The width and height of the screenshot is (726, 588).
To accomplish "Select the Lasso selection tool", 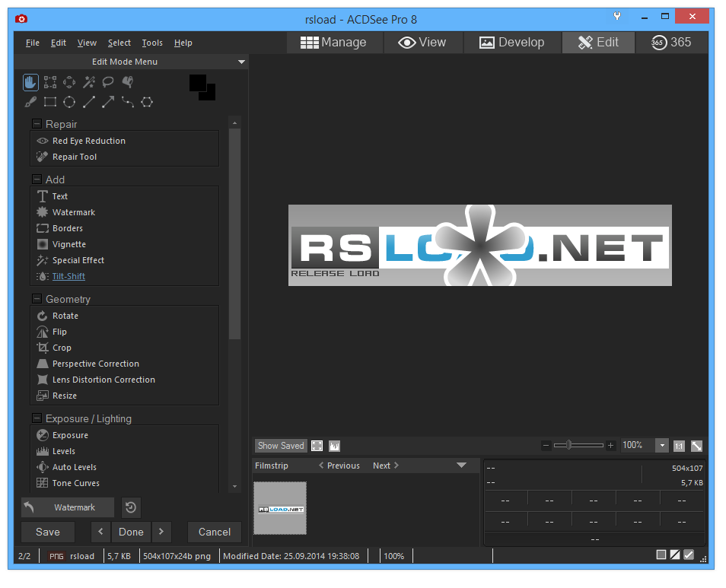I will [108, 82].
